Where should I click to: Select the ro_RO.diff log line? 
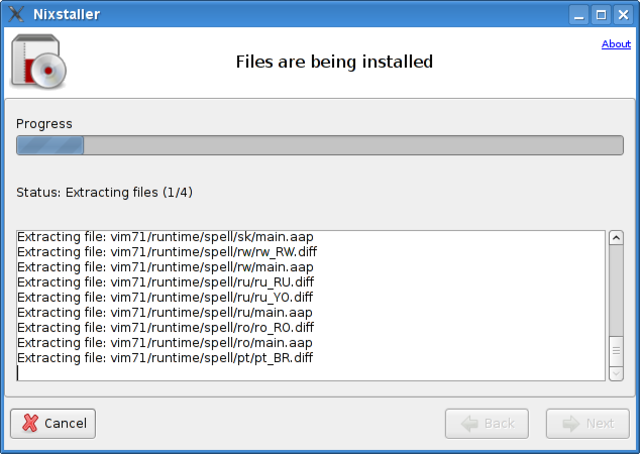click(x=165, y=327)
